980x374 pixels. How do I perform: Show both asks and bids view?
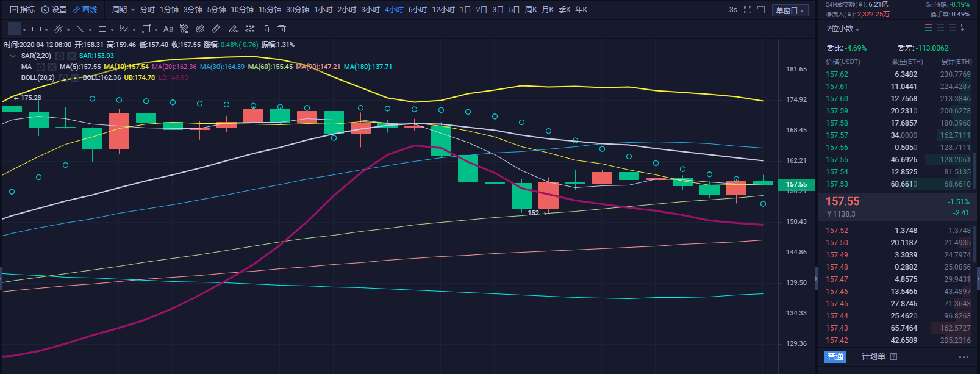click(x=928, y=28)
